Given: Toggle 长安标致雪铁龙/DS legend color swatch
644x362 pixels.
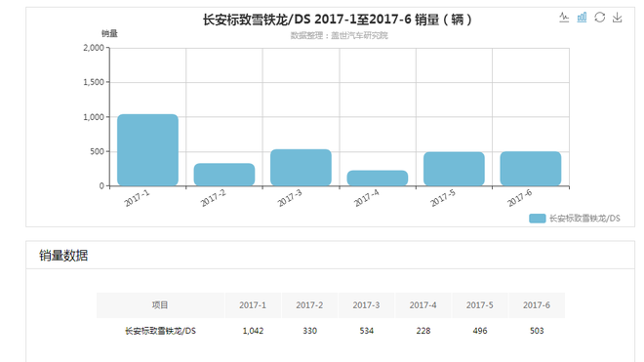Looking at the screenshot, I should coord(538,219).
